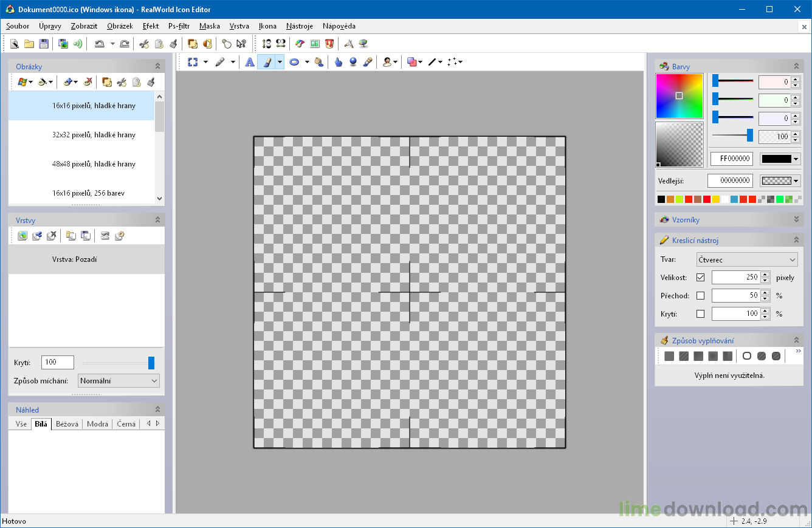
Task: Click the Undo arrow icon
Action: click(x=99, y=44)
